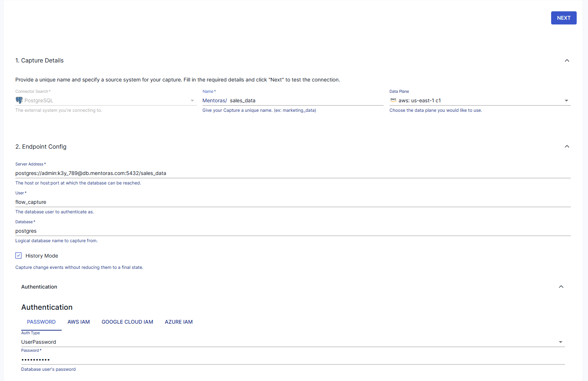The height and width of the screenshot is (381, 588).
Task: Switch to the AZURE IAM tab
Action: point(178,322)
